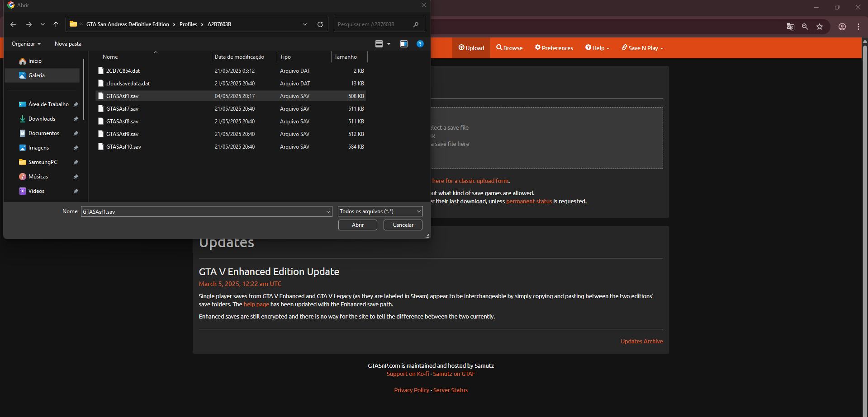The height and width of the screenshot is (417, 868).
Task: Open the Updates Archive link
Action: coord(642,342)
